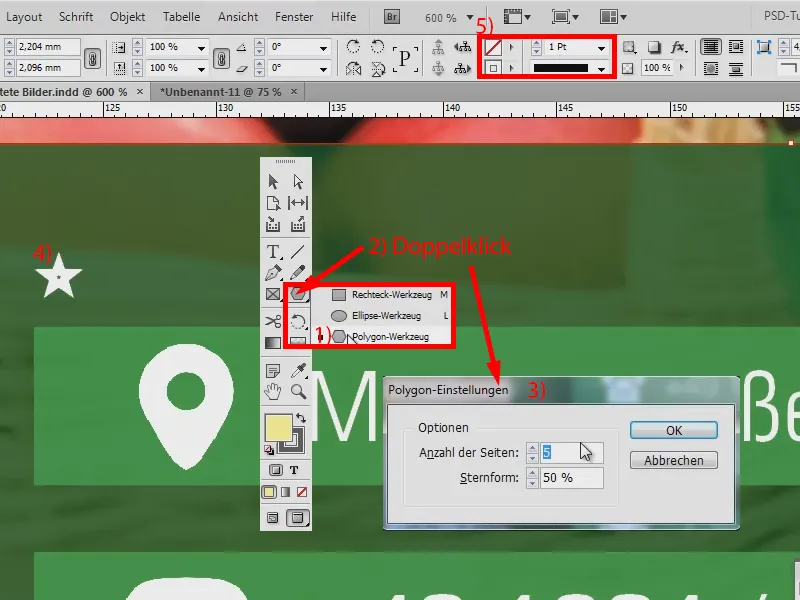Select the Selection tool black arrow
Viewport: 800px width, 600px height.
(273, 182)
